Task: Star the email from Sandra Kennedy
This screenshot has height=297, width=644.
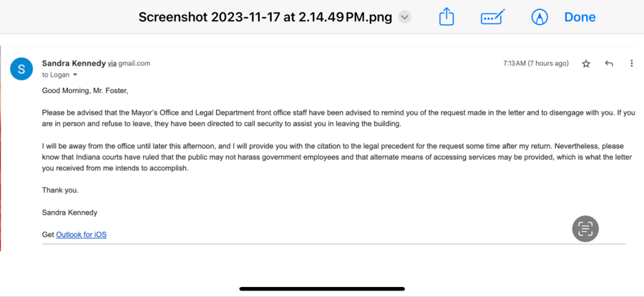Action: point(586,63)
